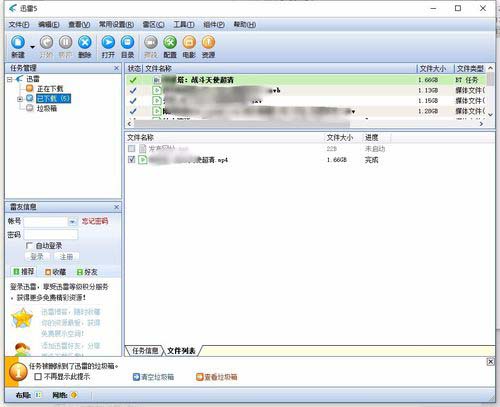Toggle the 自动登录 checkbox
Image resolution: width=500 pixels, height=407 pixels.
click(x=29, y=246)
